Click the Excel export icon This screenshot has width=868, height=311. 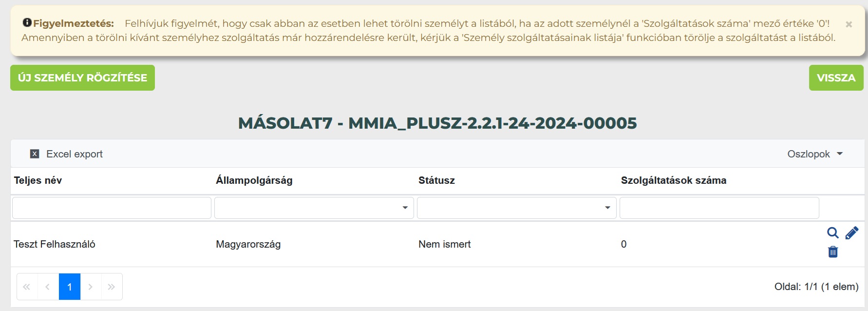[x=35, y=154]
